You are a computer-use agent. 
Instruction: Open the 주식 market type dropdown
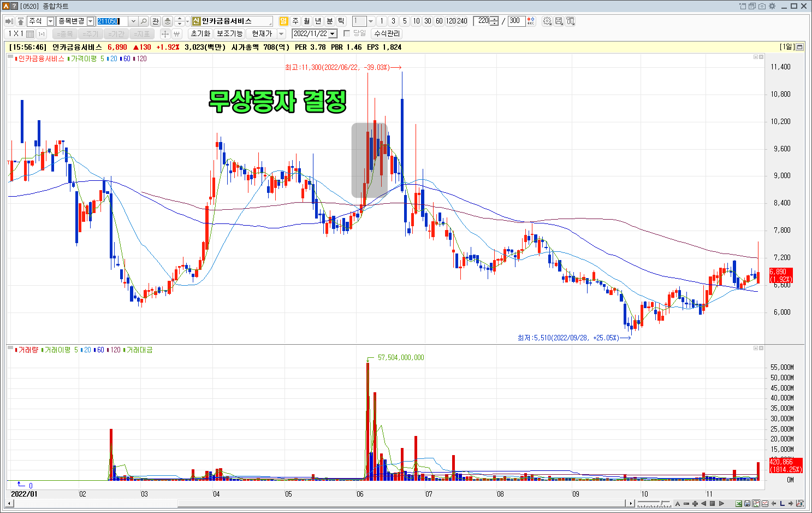50,21
